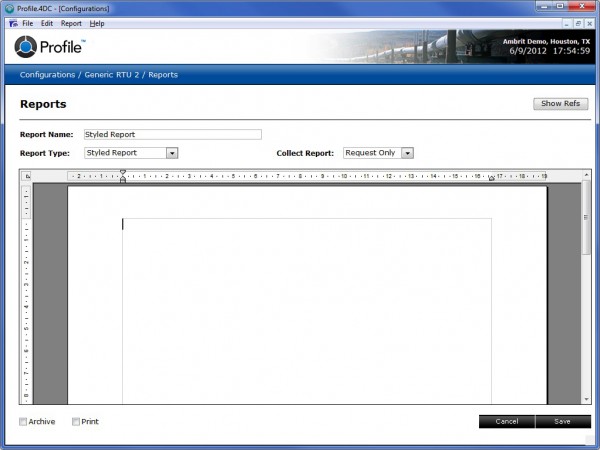Click the ruler tab-type selector in the corner
Image resolution: width=600 pixels, height=450 pixels.
[x=27, y=176]
